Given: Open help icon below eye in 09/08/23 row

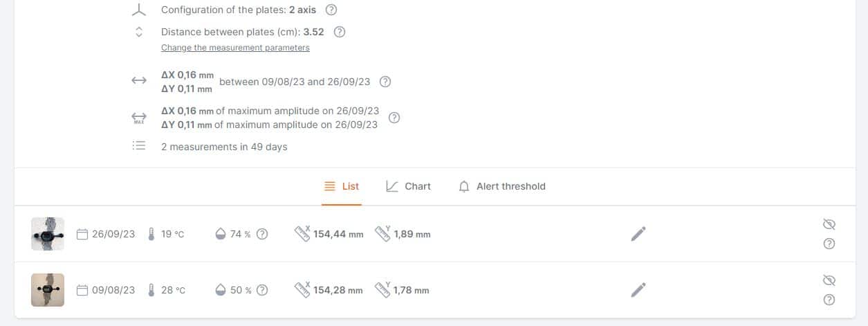Looking at the screenshot, I should pos(830,300).
